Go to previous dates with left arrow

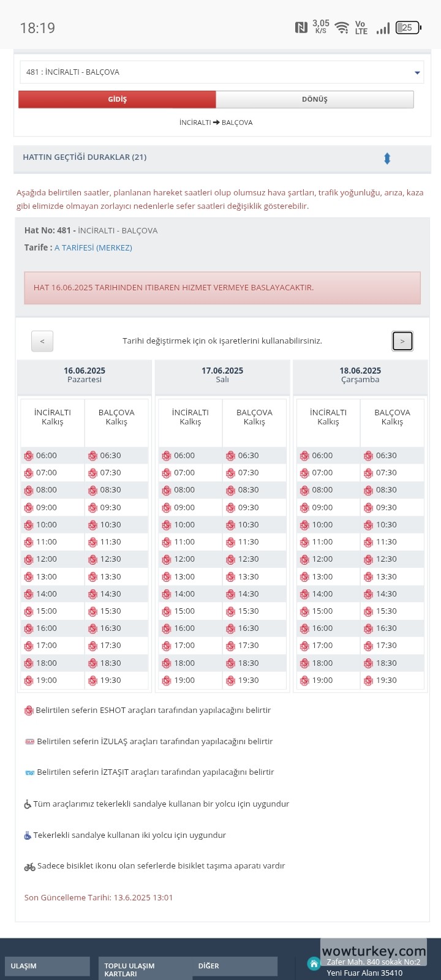42,341
